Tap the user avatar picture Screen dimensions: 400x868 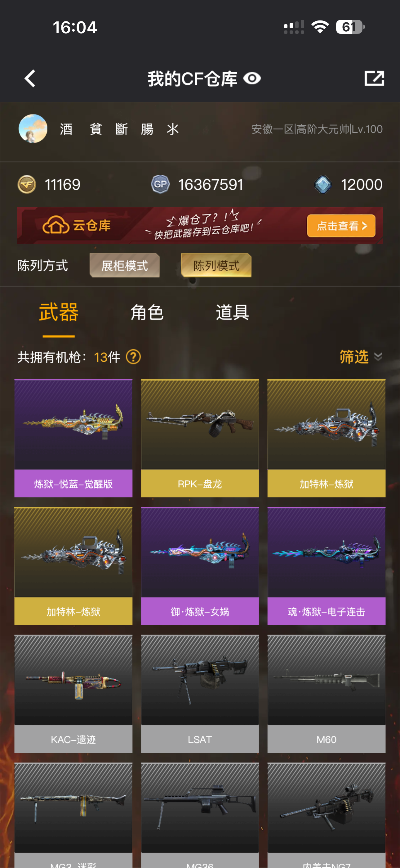pyautogui.click(x=33, y=129)
